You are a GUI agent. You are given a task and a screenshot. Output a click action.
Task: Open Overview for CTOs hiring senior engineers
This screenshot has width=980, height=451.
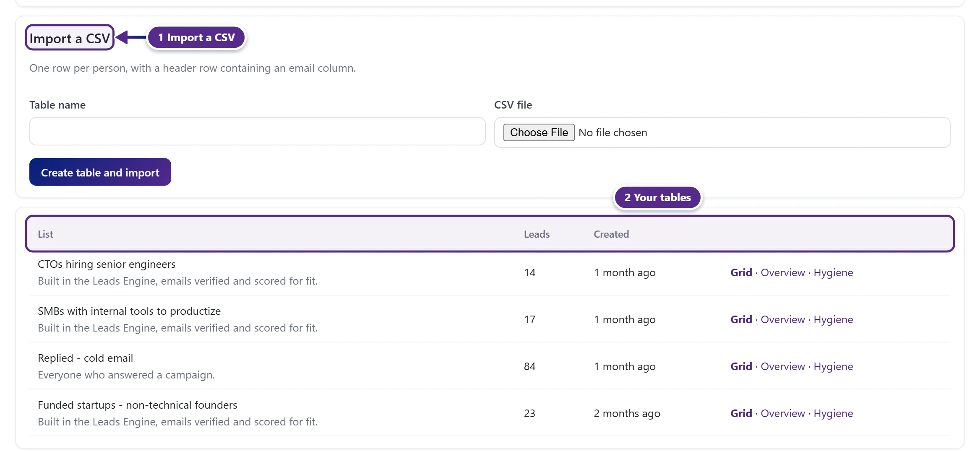pyautogui.click(x=783, y=272)
